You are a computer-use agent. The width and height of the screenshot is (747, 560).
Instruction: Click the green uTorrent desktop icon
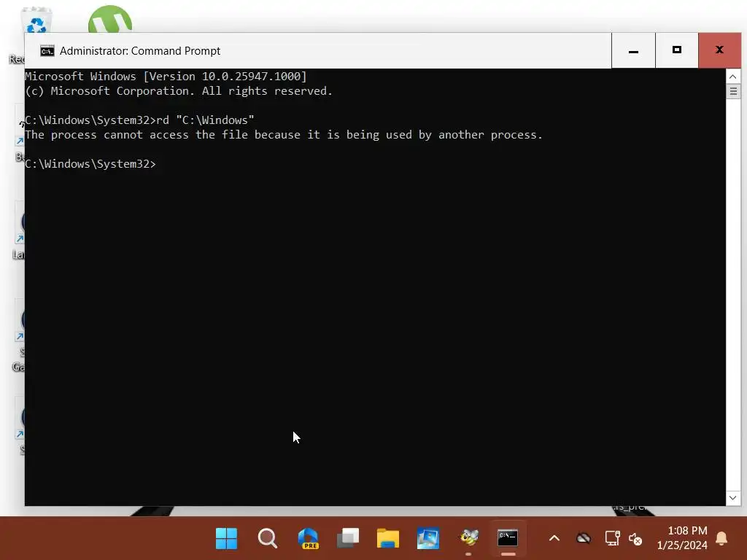pos(110,20)
